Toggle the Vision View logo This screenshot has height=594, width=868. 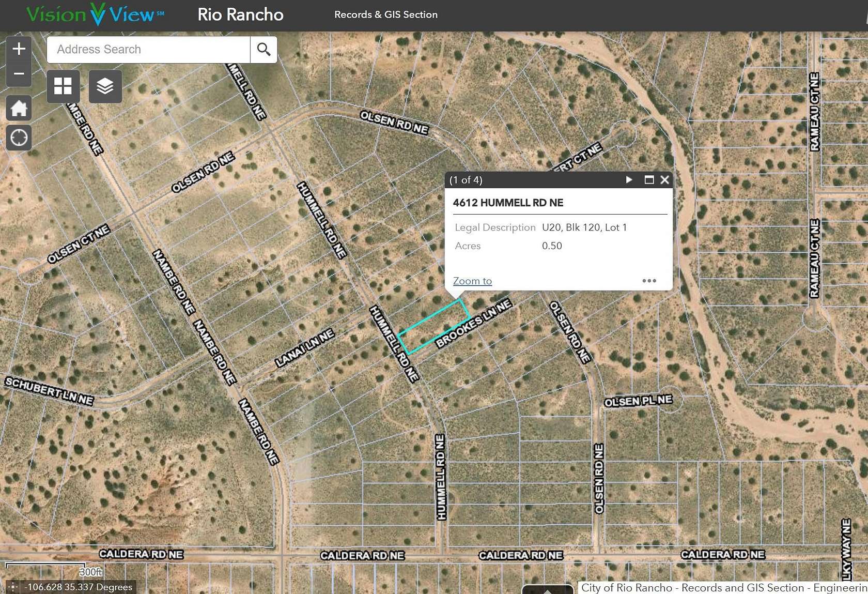pos(96,14)
